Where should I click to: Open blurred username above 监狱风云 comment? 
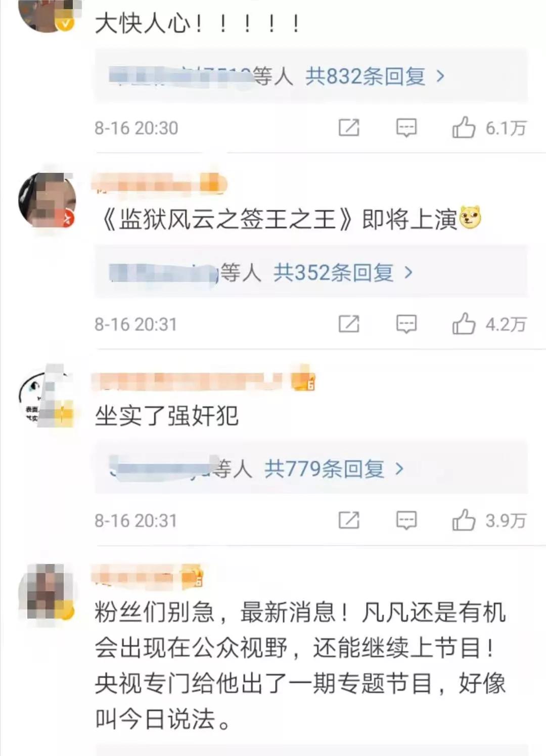tap(159, 184)
